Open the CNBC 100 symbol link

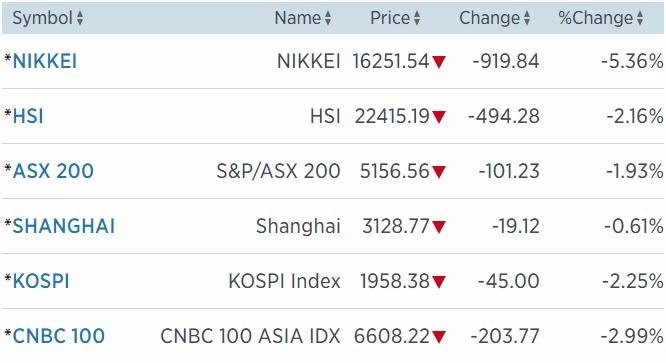[x=59, y=336]
